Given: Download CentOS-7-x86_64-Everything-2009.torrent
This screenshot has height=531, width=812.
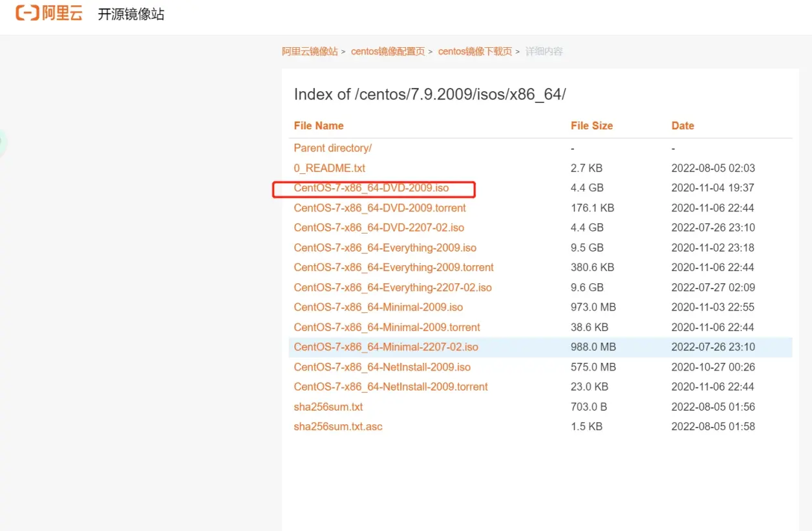Looking at the screenshot, I should click(394, 267).
